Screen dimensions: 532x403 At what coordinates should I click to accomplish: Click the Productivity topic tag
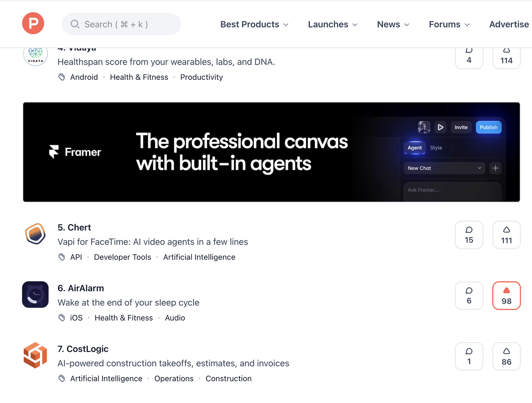(202, 77)
